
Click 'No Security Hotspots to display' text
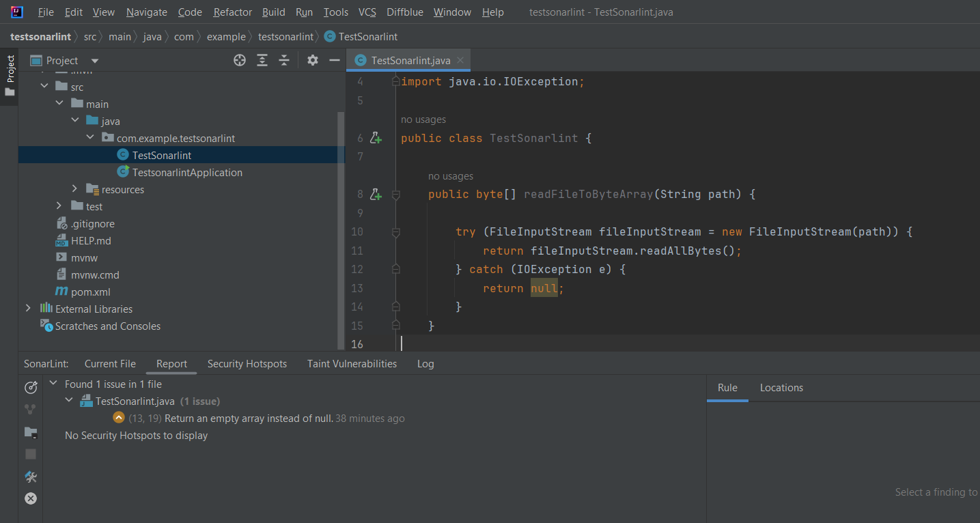tap(136, 436)
